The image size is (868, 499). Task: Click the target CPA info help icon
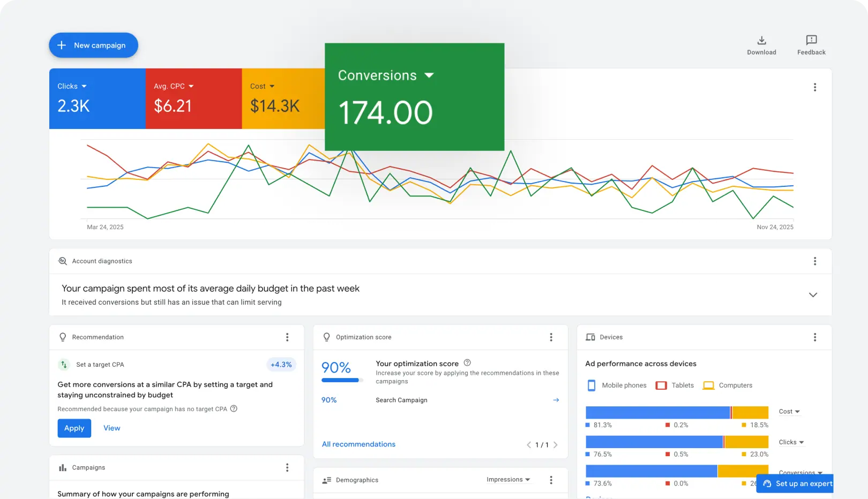pos(234,409)
